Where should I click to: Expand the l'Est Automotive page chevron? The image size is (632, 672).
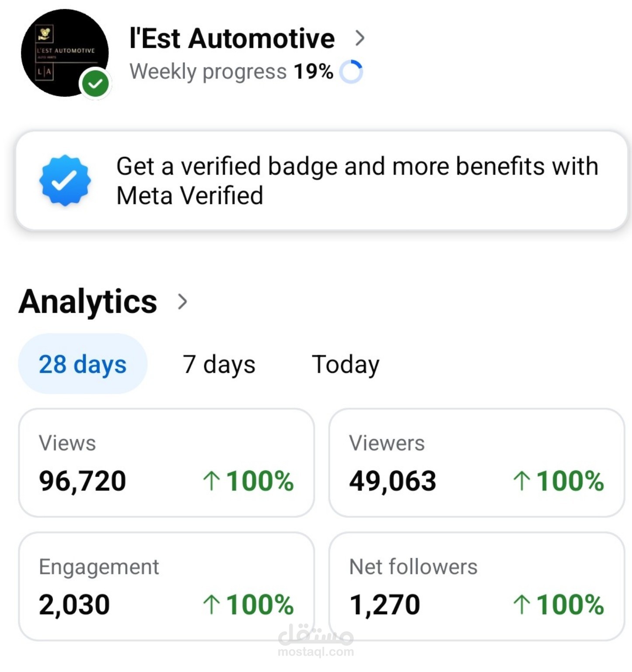pos(360,38)
